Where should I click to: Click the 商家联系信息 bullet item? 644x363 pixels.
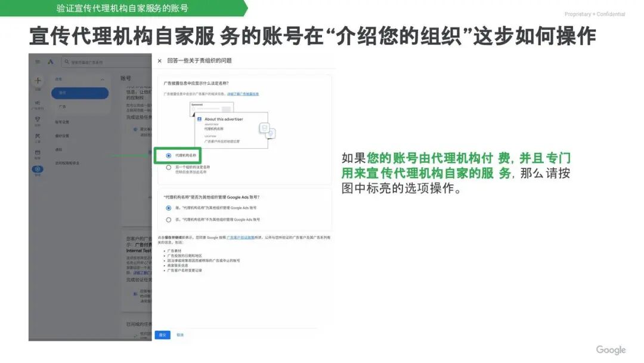pyautogui.click(x=178, y=266)
